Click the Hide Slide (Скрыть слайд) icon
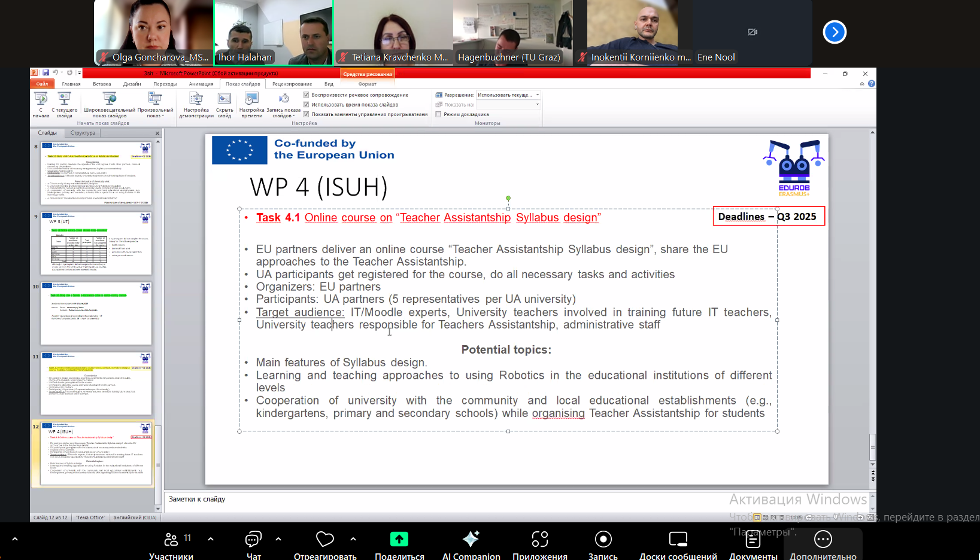 224,104
